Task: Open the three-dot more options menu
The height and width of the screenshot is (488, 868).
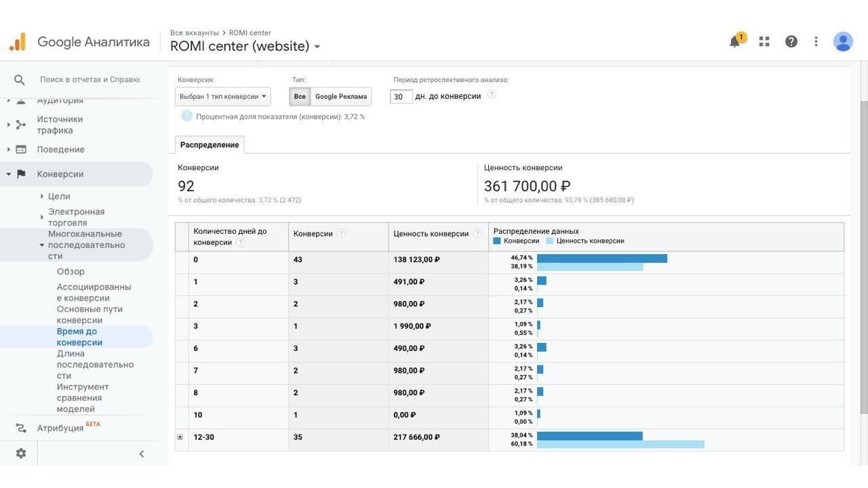Action: coord(816,41)
